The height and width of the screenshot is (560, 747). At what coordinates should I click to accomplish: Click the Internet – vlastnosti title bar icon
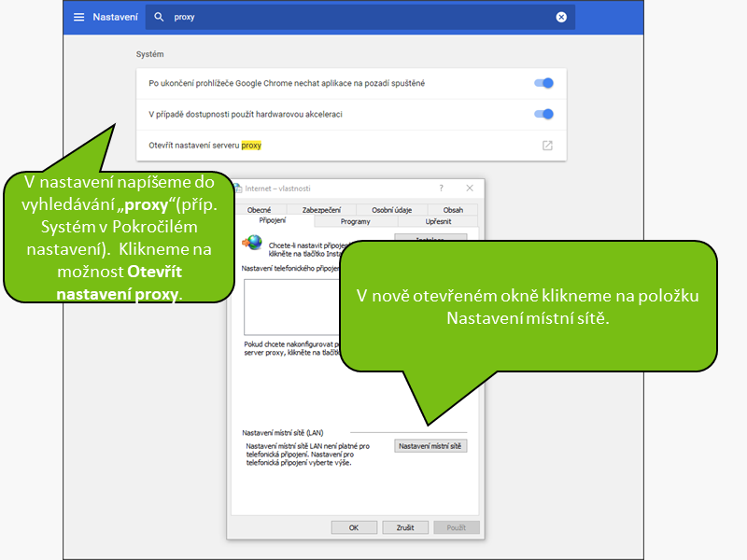click(x=237, y=189)
